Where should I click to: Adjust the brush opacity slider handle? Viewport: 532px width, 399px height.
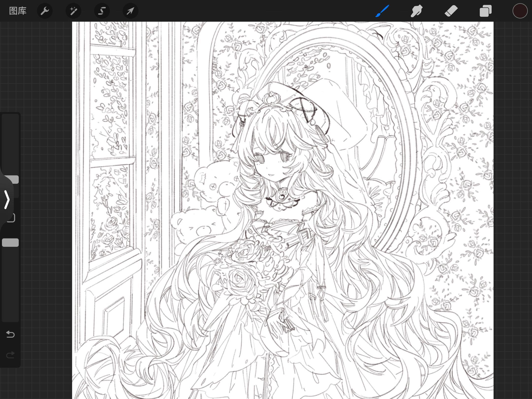click(x=10, y=243)
